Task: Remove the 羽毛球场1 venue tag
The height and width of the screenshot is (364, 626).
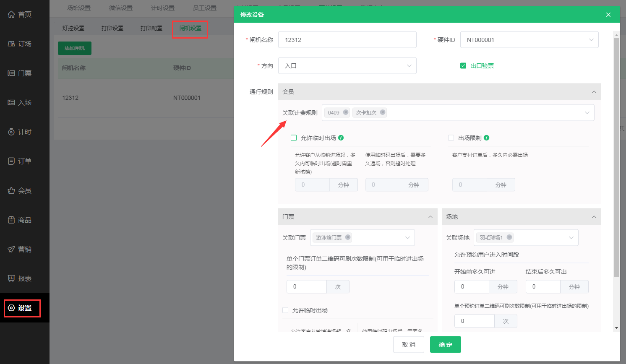Action: click(509, 237)
